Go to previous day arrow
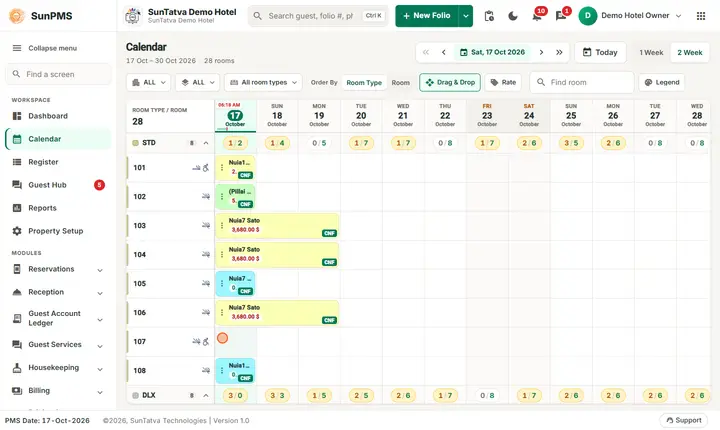Viewport: 720px width, 430px height. 444,52
